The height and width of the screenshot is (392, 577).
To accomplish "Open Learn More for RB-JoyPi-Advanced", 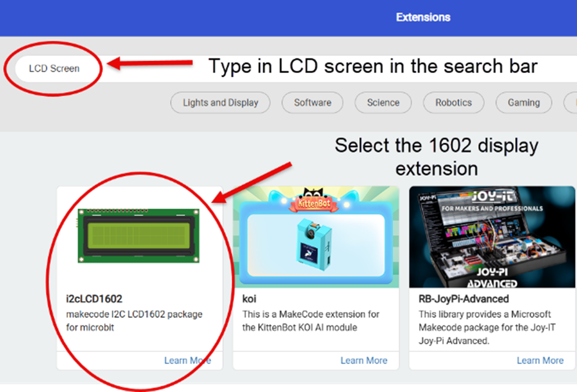I will point(540,360).
